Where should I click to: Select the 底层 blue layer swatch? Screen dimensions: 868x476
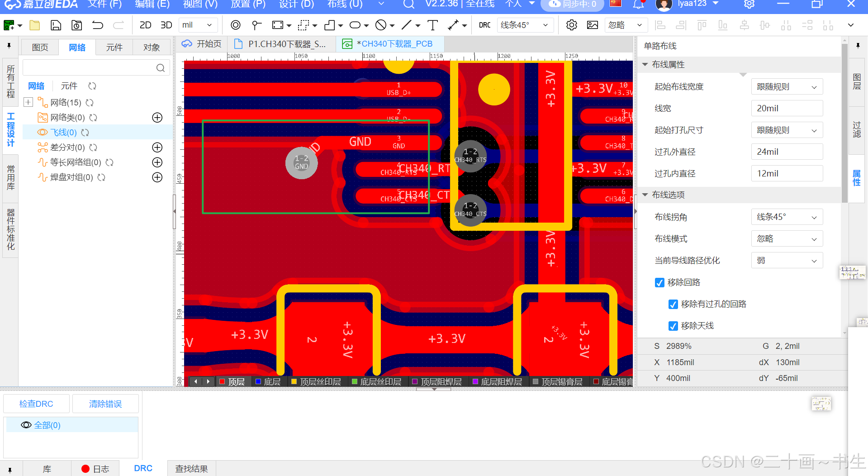coord(258,381)
